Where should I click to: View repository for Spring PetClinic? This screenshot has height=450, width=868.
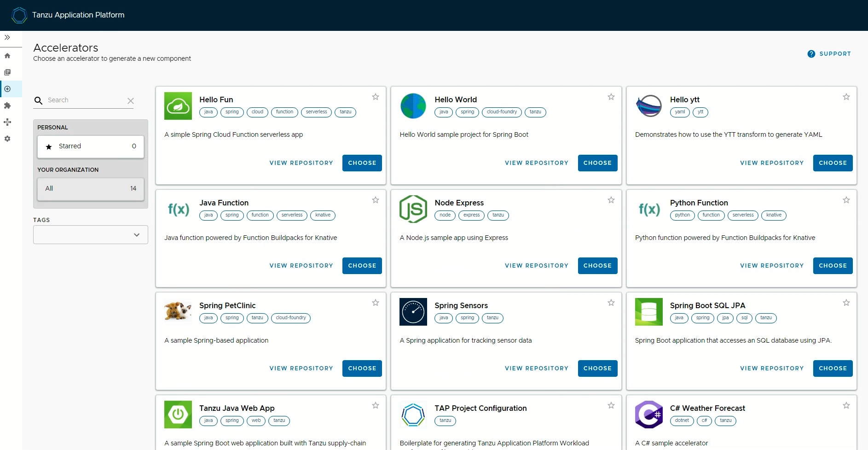(x=301, y=368)
